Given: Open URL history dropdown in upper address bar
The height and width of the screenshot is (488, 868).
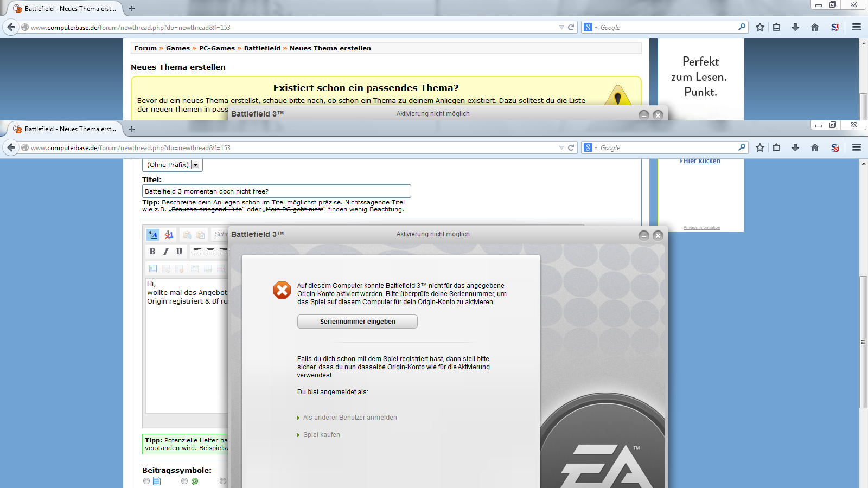Looking at the screenshot, I should 561,27.
